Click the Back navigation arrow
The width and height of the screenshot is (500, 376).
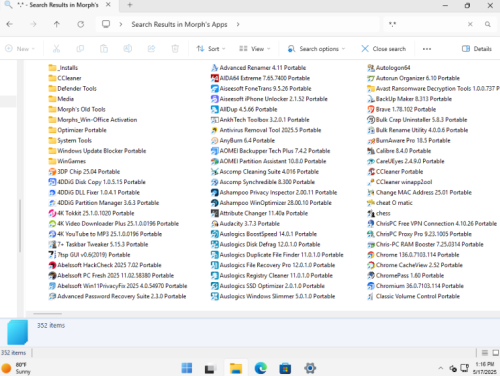click(10, 24)
